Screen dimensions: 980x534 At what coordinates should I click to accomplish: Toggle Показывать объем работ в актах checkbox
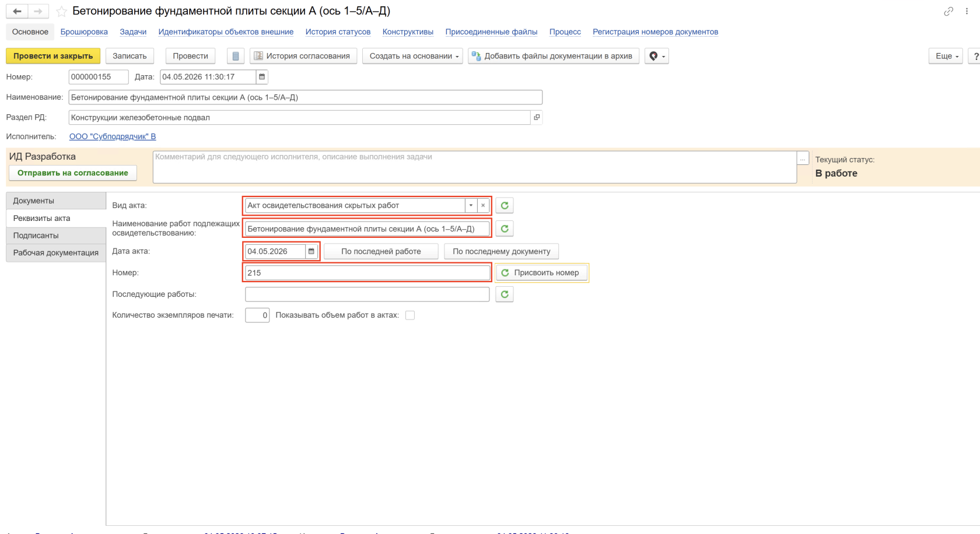pos(410,315)
